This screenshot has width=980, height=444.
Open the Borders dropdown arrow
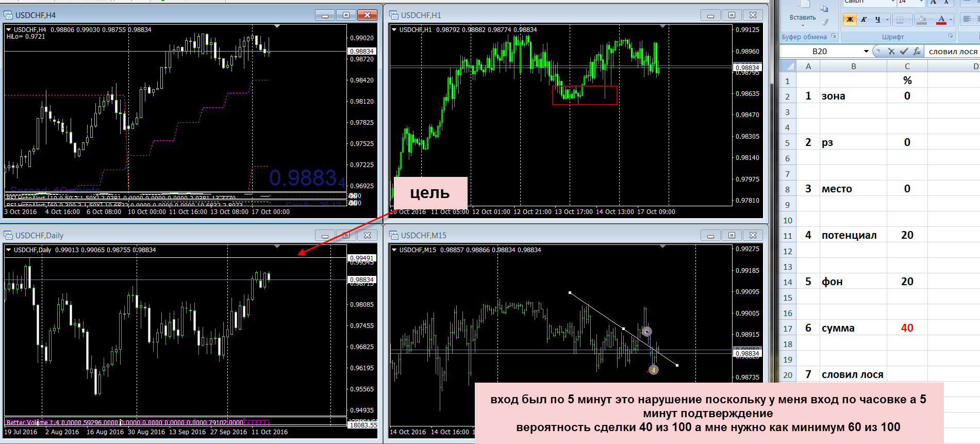pos(909,20)
